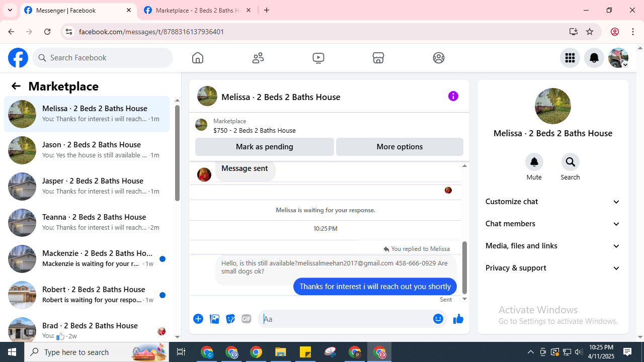Open a new browser tab

(x=267, y=10)
